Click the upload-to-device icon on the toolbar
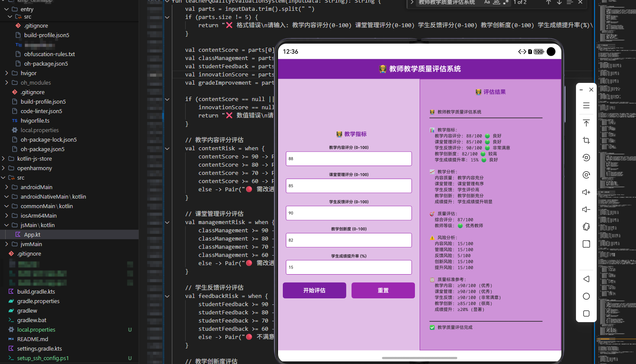 point(586,123)
